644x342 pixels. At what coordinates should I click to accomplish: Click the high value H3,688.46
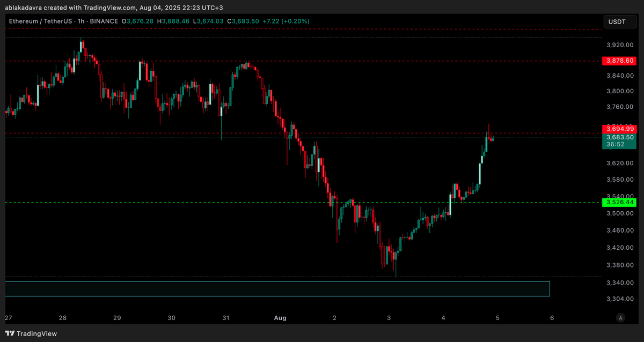174,21
